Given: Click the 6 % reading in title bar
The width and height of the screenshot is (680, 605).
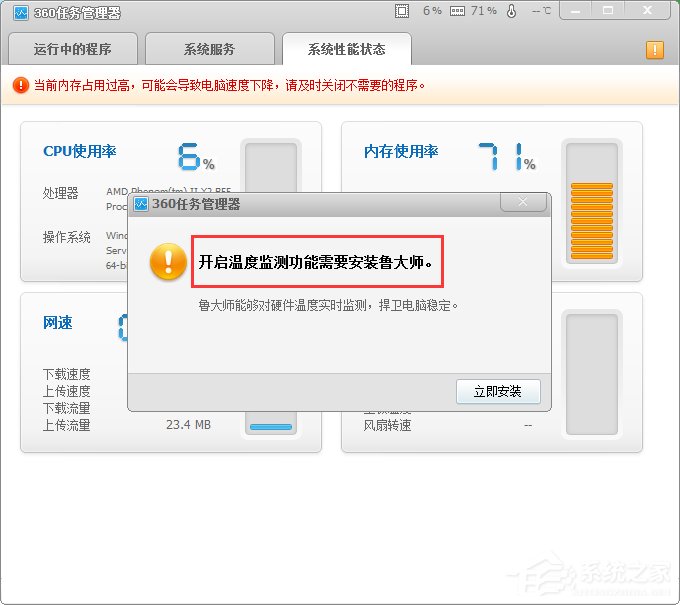Looking at the screenshot, I should (432, 11).
